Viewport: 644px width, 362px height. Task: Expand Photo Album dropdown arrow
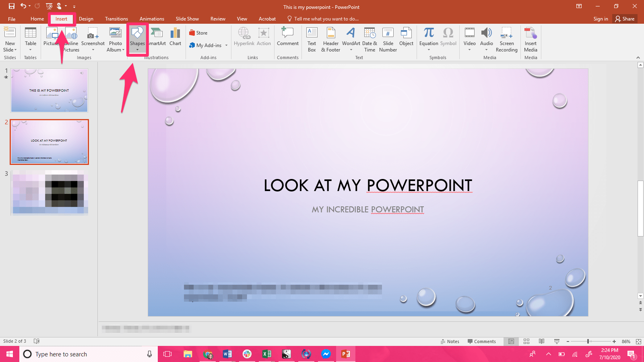[x=123, y=50]
